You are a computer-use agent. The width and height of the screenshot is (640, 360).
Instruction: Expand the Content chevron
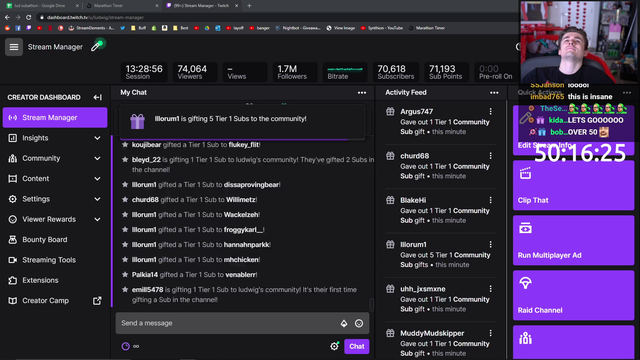[x=97, y=179]
